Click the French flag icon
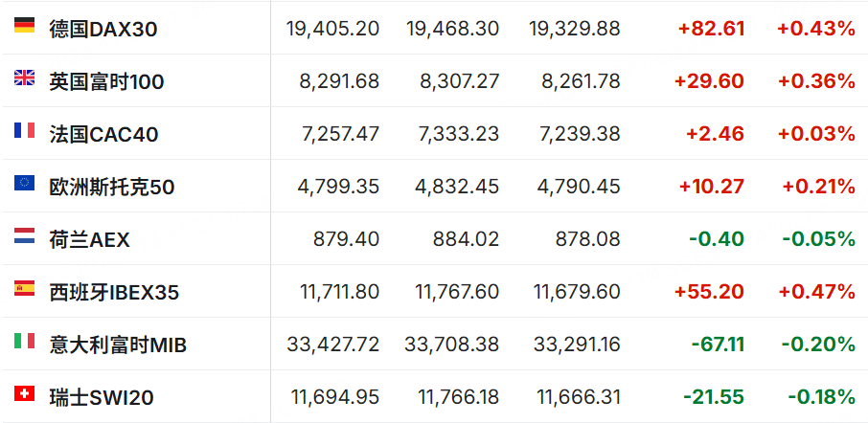 (24, 130)
